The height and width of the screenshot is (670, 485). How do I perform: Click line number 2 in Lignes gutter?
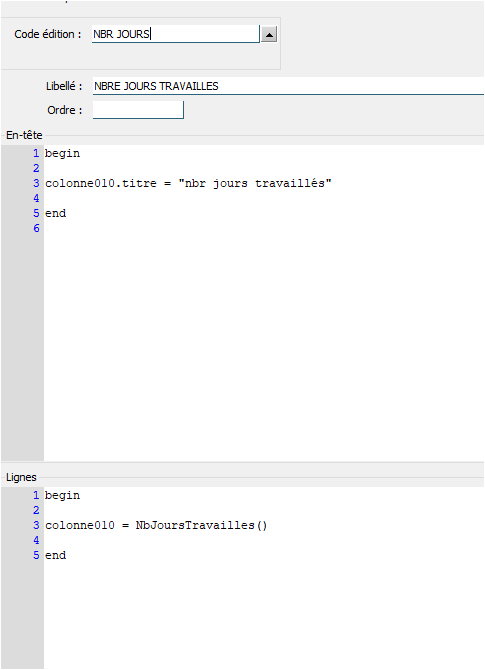click(36, 510)
